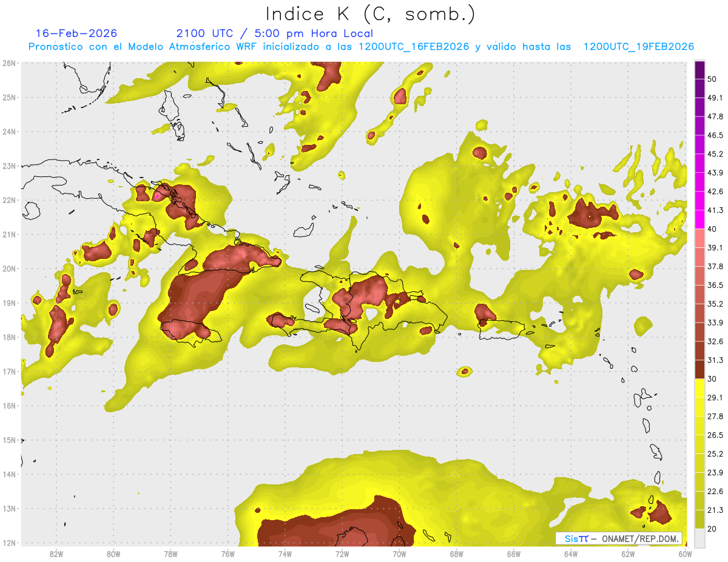Viewport: 728px width, 562px height.
Task: Select the colorbar value '22.6'
Action: pyautogui.click(x=716, y=491)
